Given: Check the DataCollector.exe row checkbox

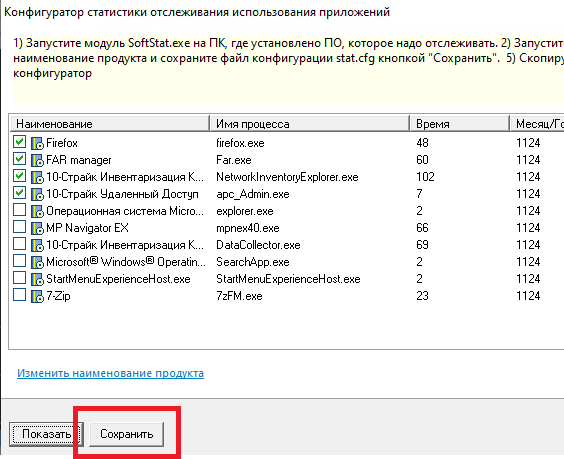Looking at the screenshot, I should coord(19,244).
